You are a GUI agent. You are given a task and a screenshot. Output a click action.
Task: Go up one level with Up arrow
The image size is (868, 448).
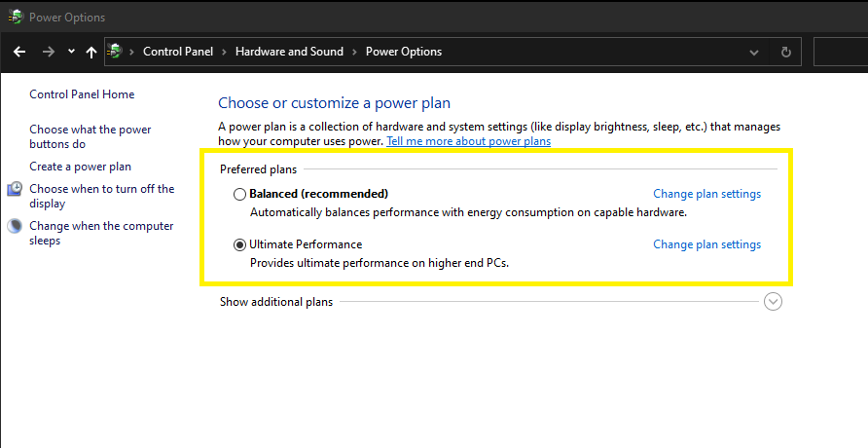(91, 52)
